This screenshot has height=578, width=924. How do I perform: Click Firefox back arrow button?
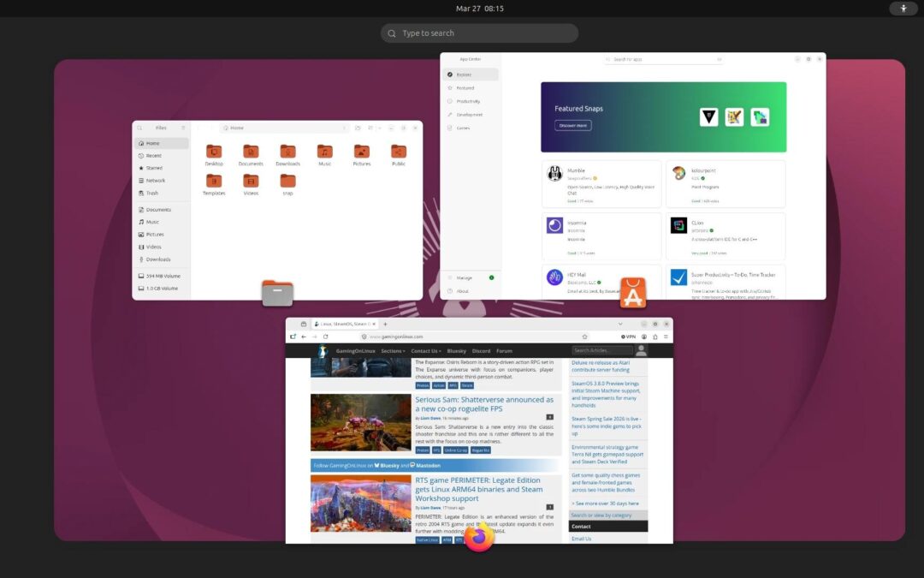click(304, 337)
